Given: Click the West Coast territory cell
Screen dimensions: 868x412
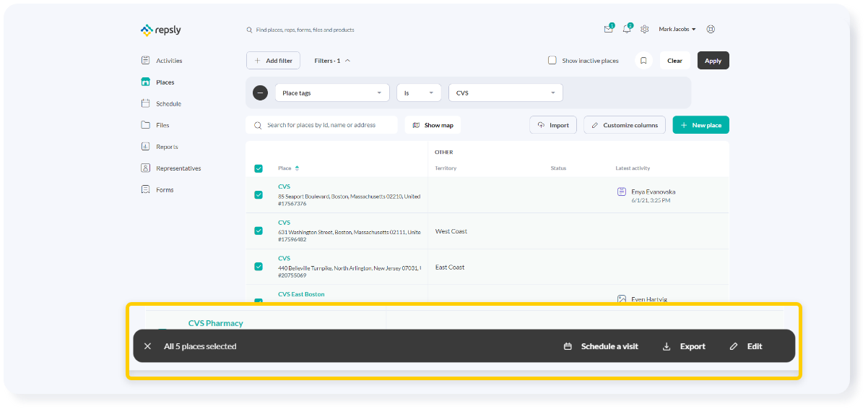Looking at the screenshot, I should (x=451, y=231).
